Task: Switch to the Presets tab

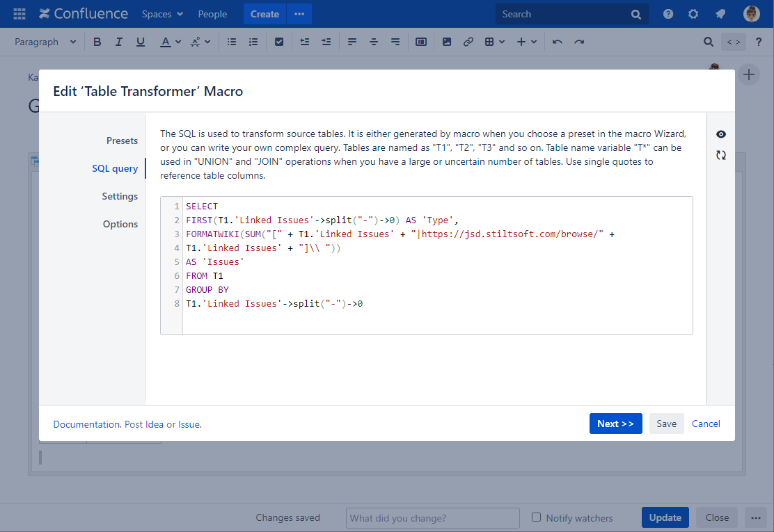Action: [x=122, y=140]
